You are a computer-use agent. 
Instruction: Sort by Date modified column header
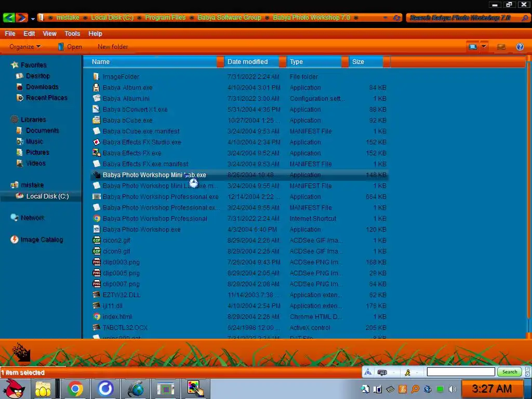tap(251, 62)
